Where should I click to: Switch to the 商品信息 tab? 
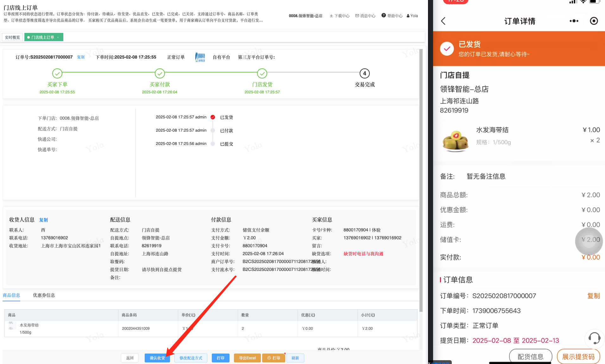coord(11,295)
